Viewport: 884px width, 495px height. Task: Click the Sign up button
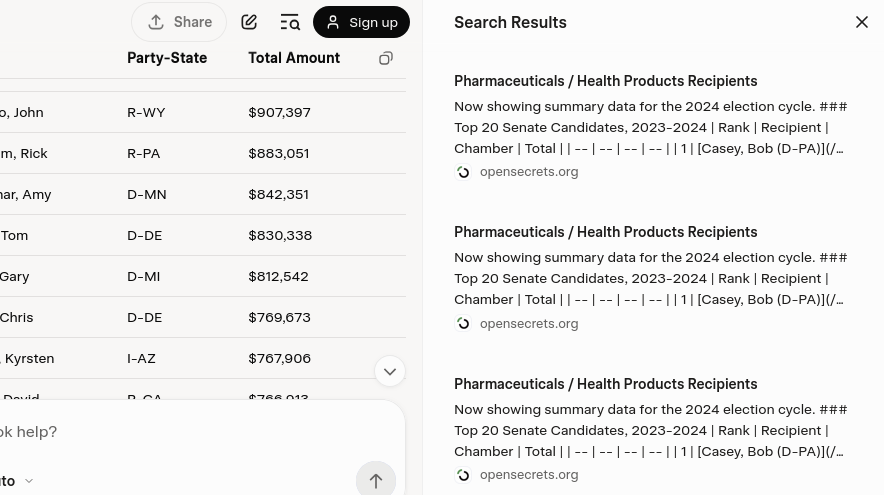[x=361, y=22]
